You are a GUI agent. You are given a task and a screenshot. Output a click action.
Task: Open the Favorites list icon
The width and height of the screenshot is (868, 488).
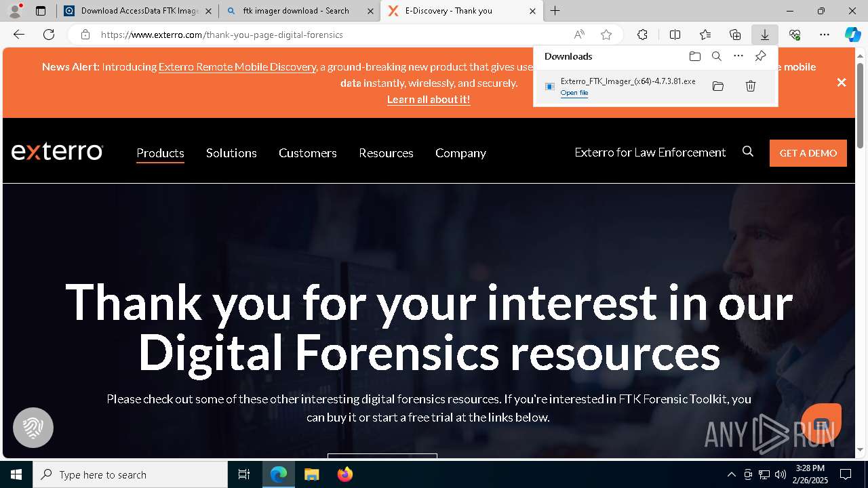(x=705, y=35)
